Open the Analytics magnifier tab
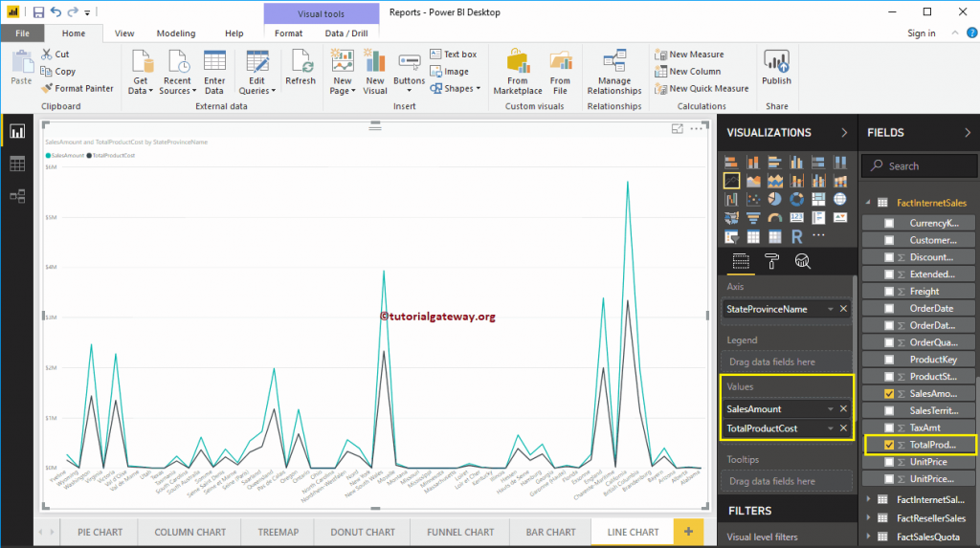This screenshot has width=980, height=548. 803,261
